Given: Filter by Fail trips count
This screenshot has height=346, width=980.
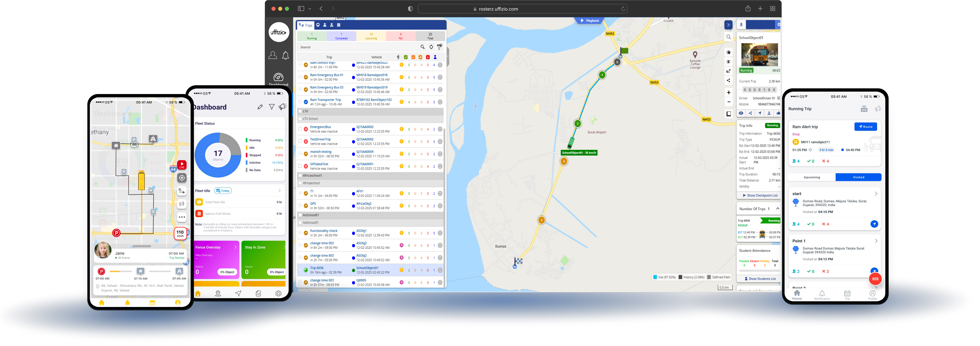Looking at the screenshot, I should pos(401,36).
